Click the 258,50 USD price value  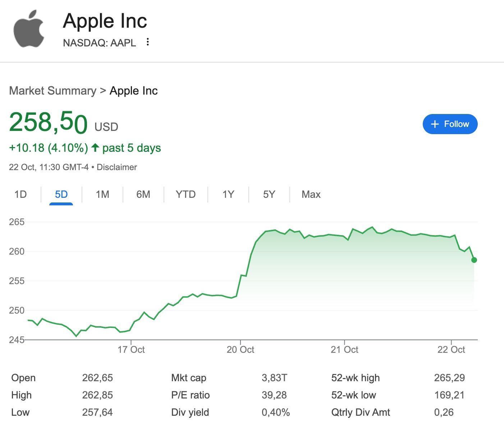coord(48,123)
